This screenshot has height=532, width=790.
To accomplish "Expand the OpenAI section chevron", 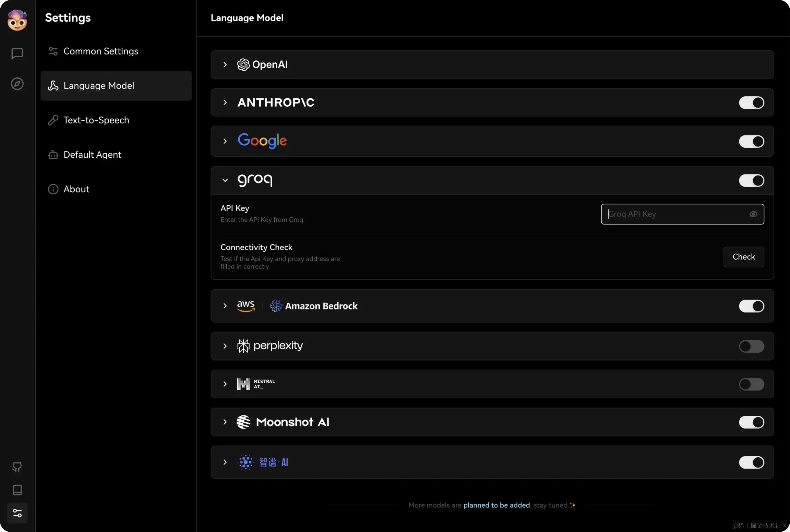I will (x=225, y=64).
